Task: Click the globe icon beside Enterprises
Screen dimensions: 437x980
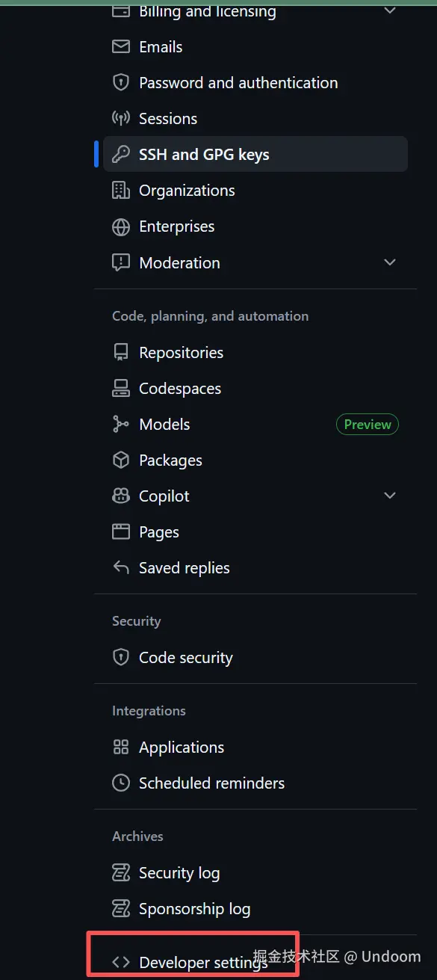Action: click(x=120, y=226)
